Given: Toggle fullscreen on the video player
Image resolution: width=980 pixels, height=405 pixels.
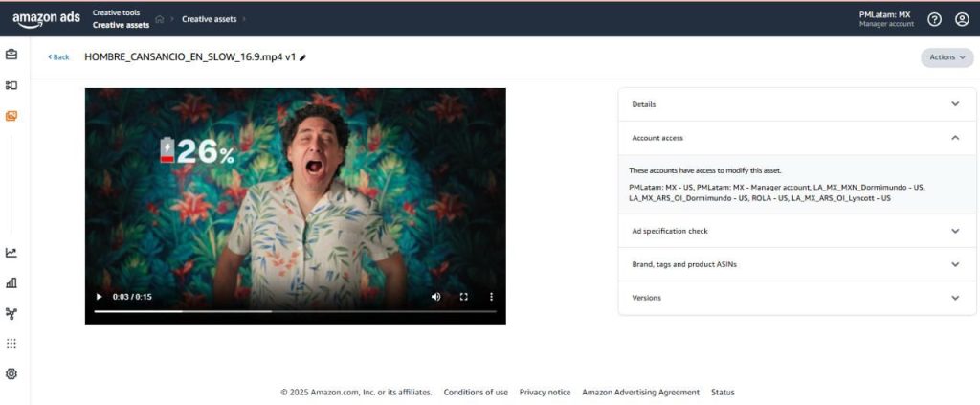Looking at the screenshot, I should [x=464, y=297].
